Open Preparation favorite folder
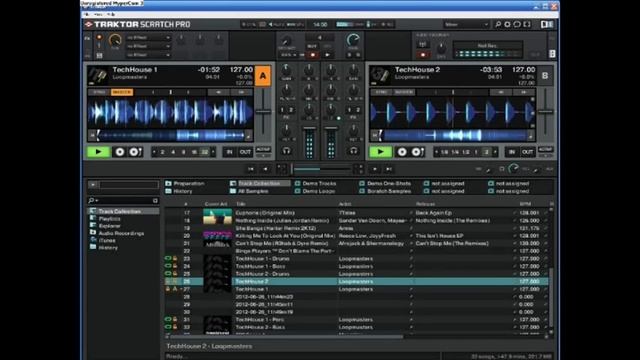Viewport: 640px width, 360px height. click(184, 184)
